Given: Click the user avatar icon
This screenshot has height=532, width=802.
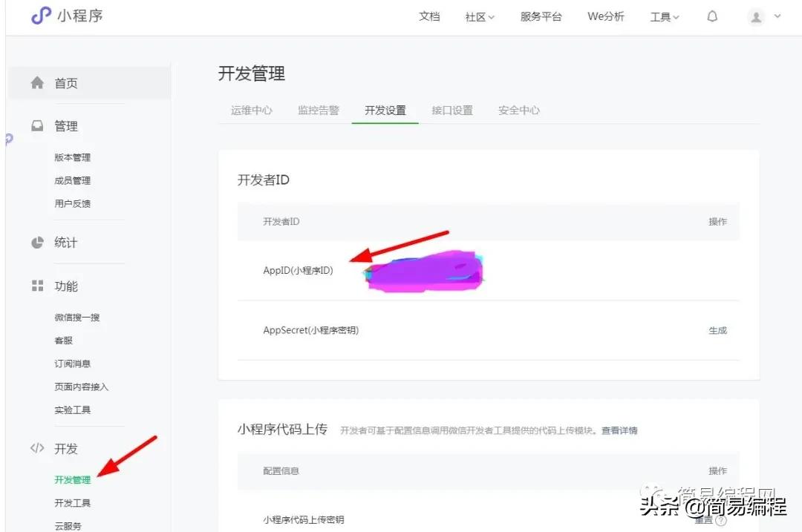Looking at the screenshot, I should point(754,16).
